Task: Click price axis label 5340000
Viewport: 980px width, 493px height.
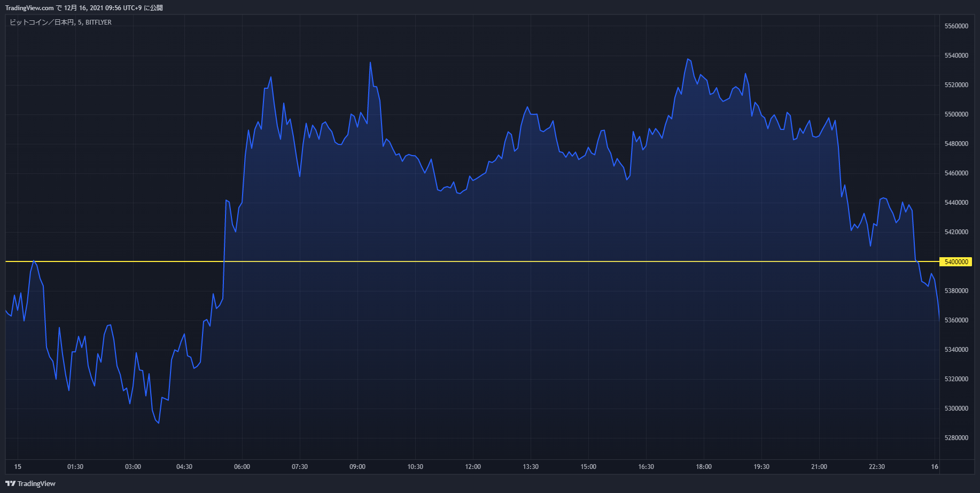Action: click(956, 350)
